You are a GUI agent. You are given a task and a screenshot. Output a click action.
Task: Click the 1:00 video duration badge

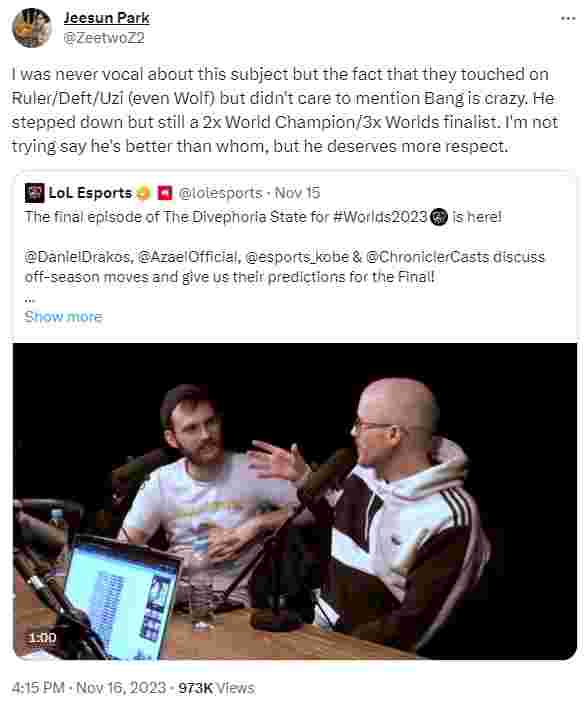43,638
